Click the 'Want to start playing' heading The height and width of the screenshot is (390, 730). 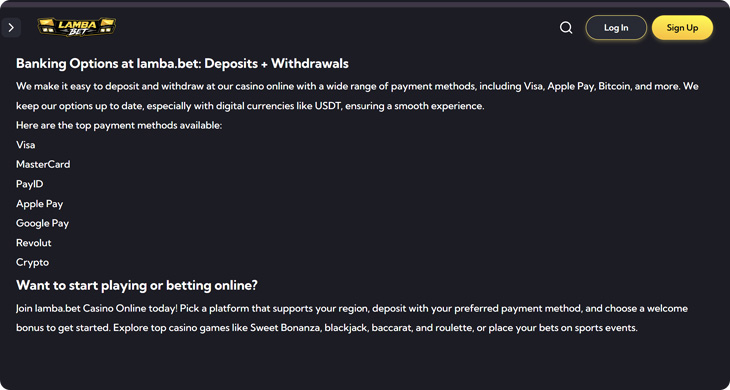(136, 285)
